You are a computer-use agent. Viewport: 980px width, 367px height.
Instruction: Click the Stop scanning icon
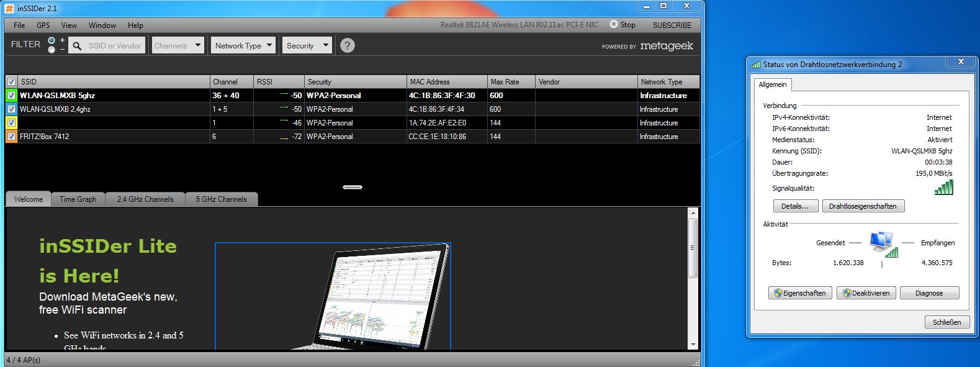pos(614,25)
